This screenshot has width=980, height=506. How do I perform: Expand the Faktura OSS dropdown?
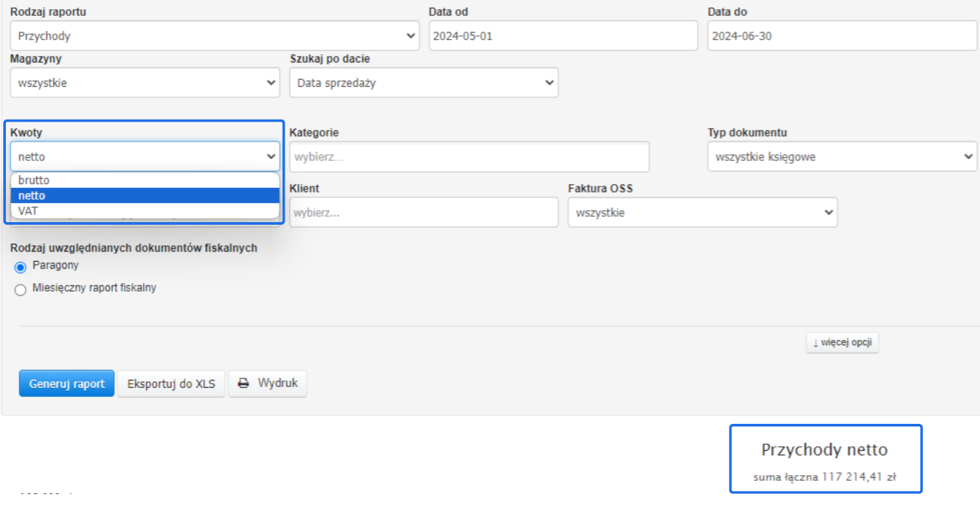tap(702, 213)
